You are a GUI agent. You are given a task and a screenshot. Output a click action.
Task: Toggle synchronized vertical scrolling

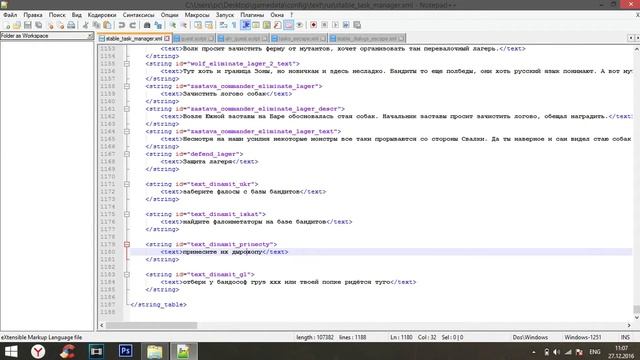[x=198, y=25]
